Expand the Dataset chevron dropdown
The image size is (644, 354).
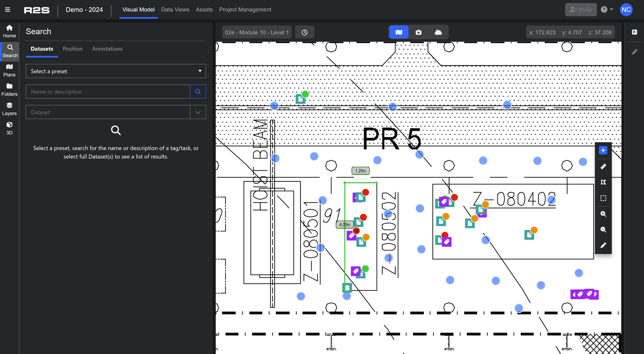pos(198,112)
